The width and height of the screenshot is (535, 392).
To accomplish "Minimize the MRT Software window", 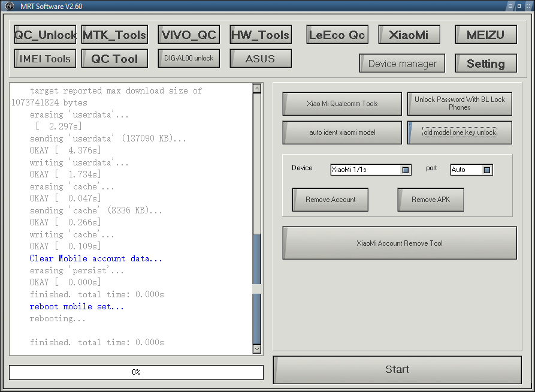I will click(510, 6).
